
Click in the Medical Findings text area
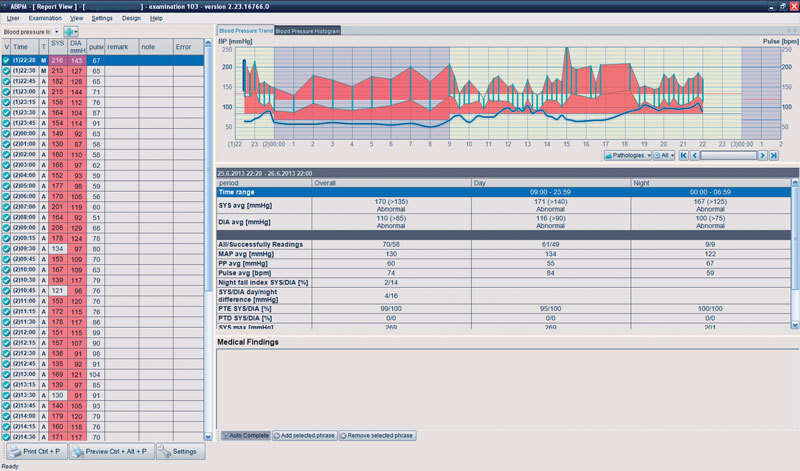(x=507, y=388)
